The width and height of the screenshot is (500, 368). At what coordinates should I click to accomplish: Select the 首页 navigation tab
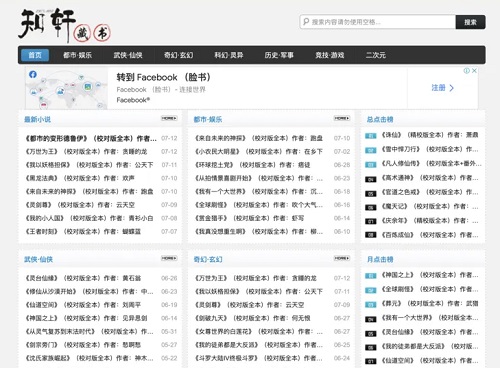(x=35, y=55)
